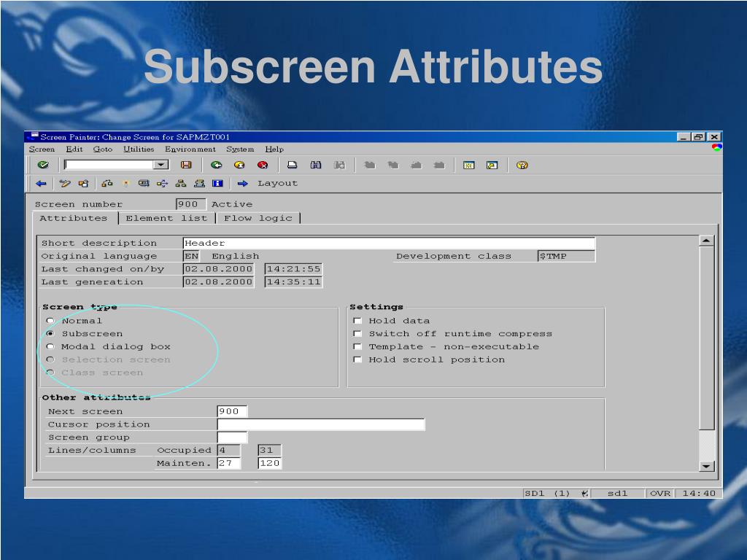Open the Environment menu
Image resolution: width=747 pixels, height=560 pixels.
click(x=190, y=149)
